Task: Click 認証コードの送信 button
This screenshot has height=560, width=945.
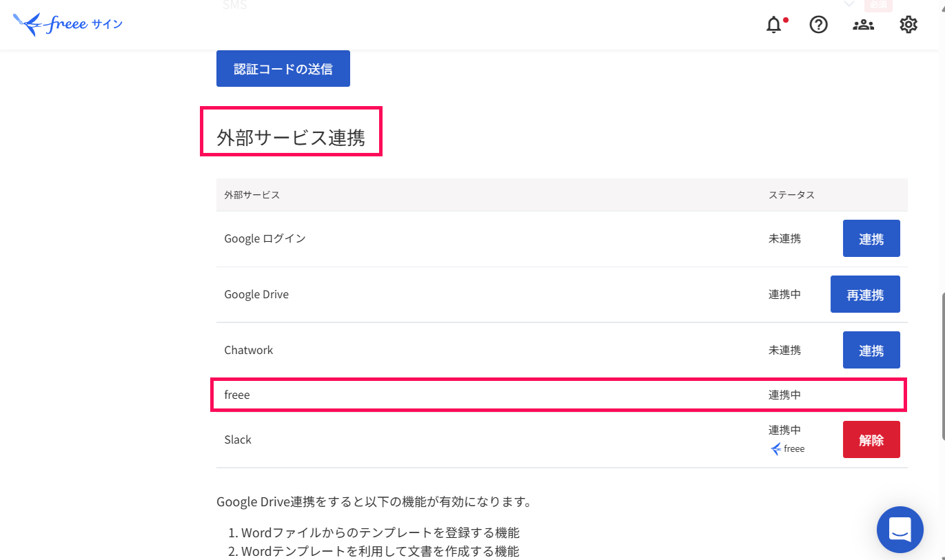Action: click(x=283, y=69)
